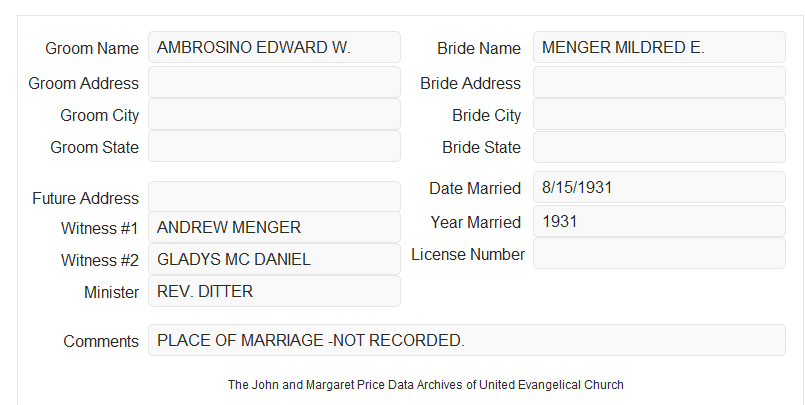This screenshot has width=805, height=405.
Task: Click the Groom Name field
Action: coord(274,47)
